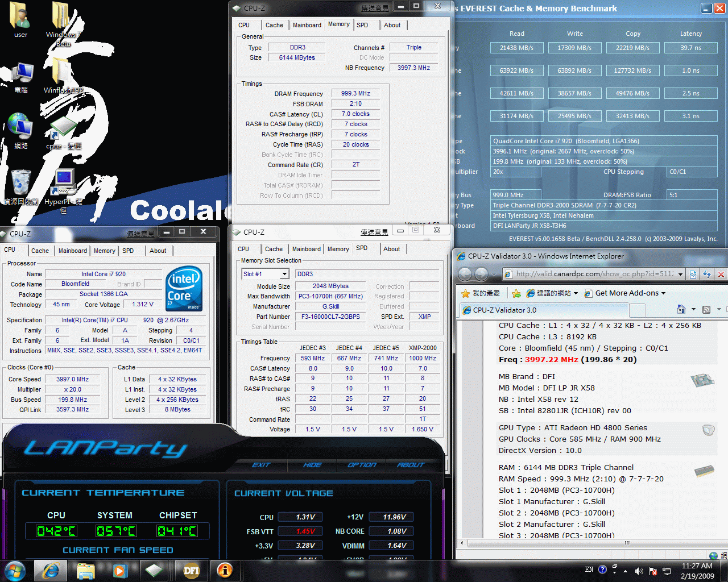The height and width of the screenshot is (582, 728).
Task: Click Add to Favorites Bar icon
Action: pyautogui.click(x=516, y=293)
